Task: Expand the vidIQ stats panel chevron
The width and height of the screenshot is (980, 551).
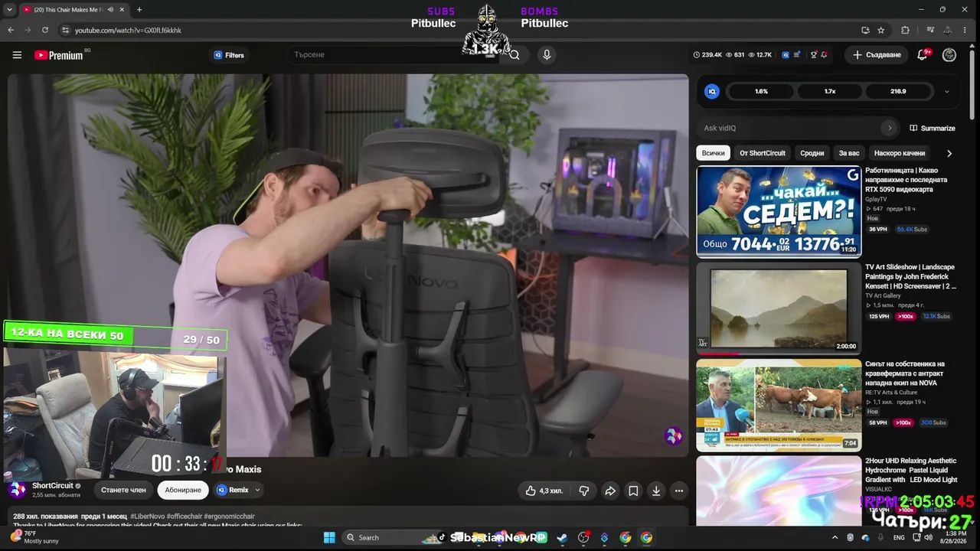Action: 947,91
